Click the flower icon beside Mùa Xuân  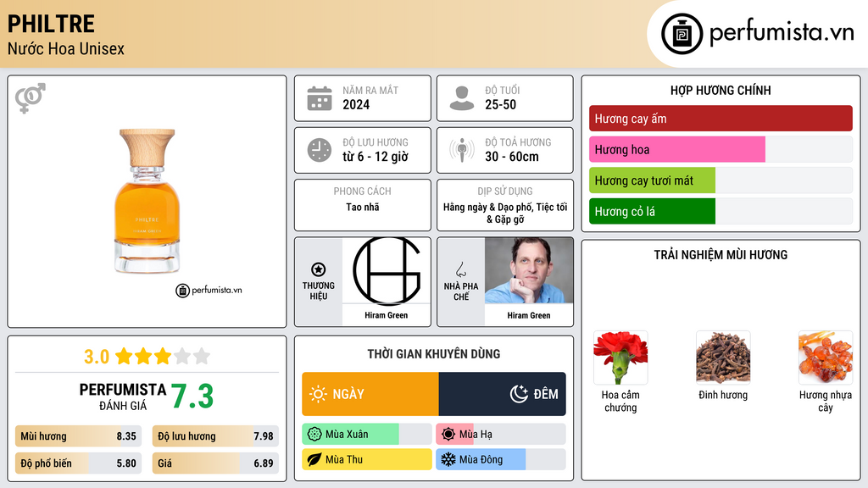click(314, 435)
